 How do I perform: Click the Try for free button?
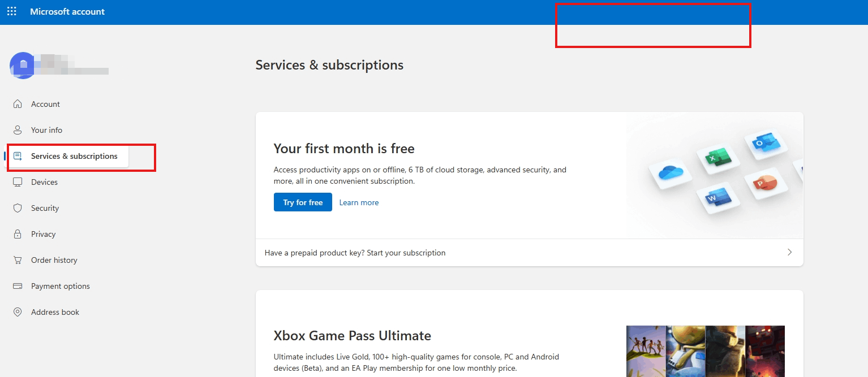(x=303, y=202)
